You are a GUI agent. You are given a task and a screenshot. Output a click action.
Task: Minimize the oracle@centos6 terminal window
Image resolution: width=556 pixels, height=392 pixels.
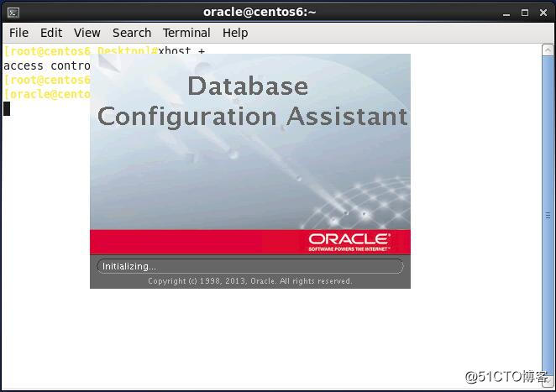pos(506,13)
